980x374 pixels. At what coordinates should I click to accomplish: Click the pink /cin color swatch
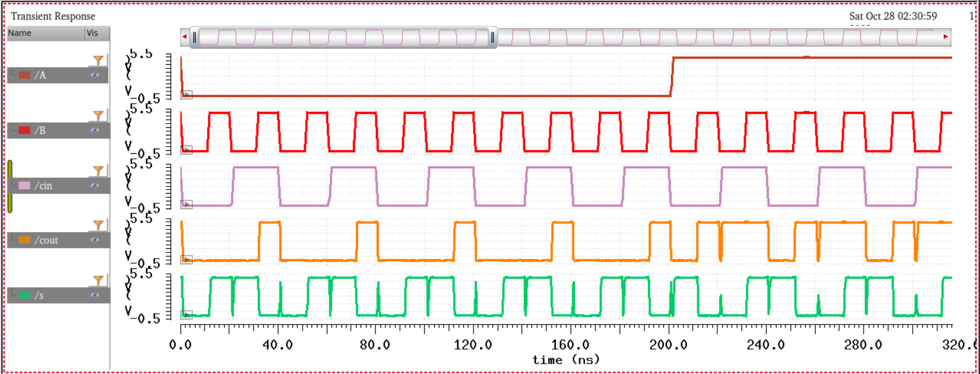[25, 185]
